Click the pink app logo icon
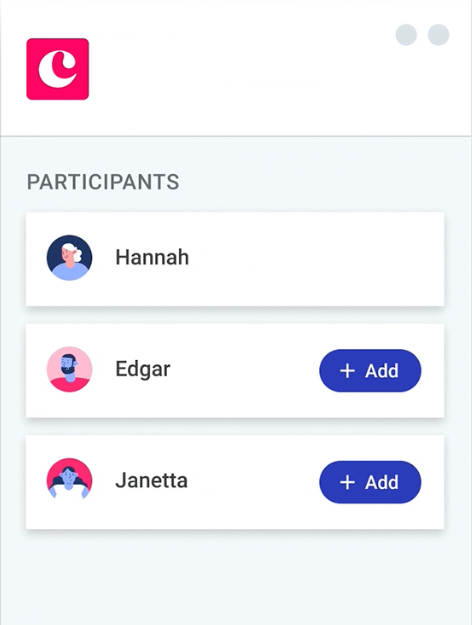 pos(58,69)
